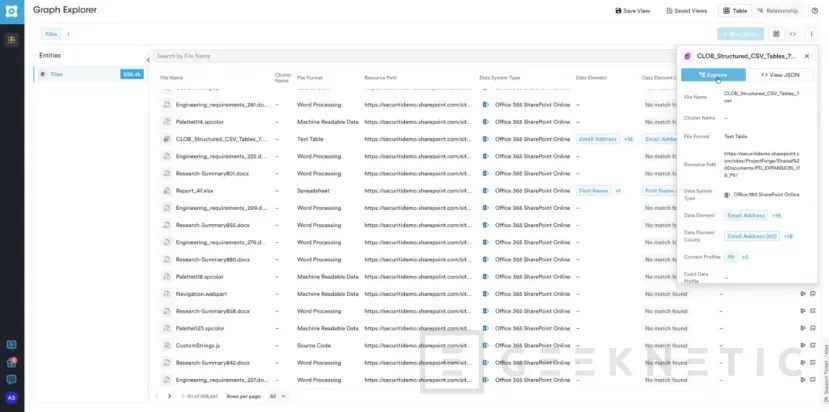Viewport: 829px width, 412px height.
Task: Open the gift icon with notification badge
Action: 11,363
